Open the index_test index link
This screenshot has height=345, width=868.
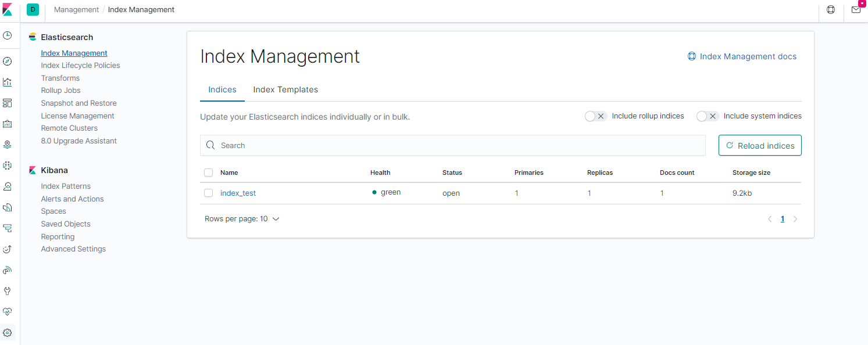pos(238,193)
